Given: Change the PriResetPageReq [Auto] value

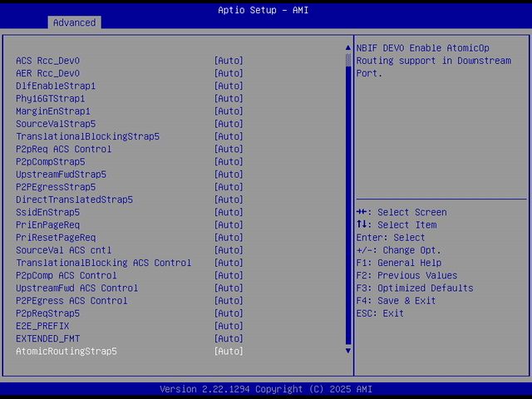Looking at the screenshot, I should pyautogui.click(x=229, y=238).
